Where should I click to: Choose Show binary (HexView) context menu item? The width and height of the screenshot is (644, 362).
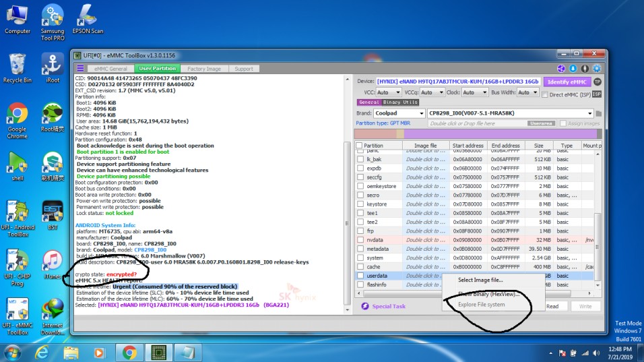(489, 294)
